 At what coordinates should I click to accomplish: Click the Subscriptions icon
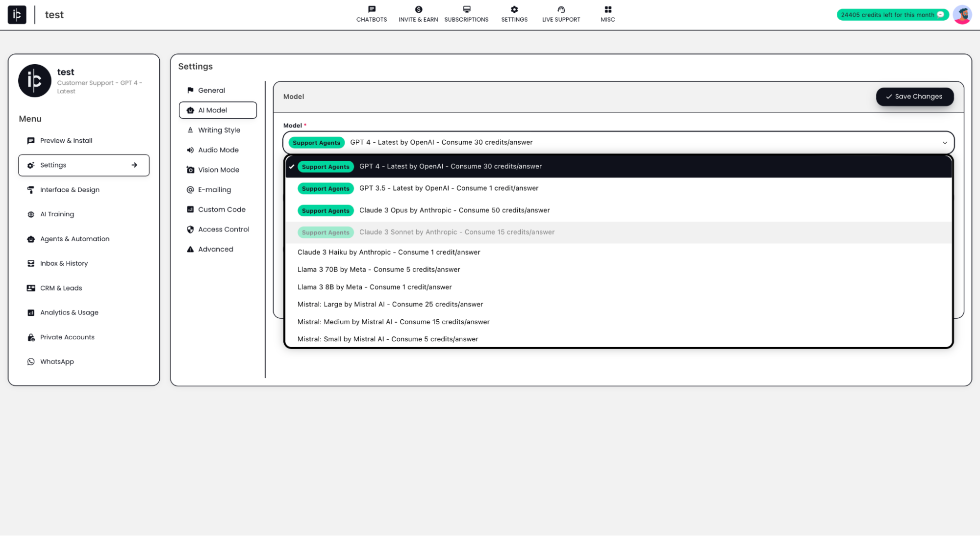pos(467,9)
